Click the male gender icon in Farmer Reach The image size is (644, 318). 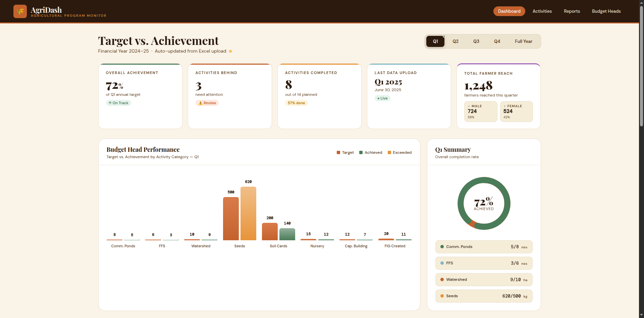click(470, 106)
